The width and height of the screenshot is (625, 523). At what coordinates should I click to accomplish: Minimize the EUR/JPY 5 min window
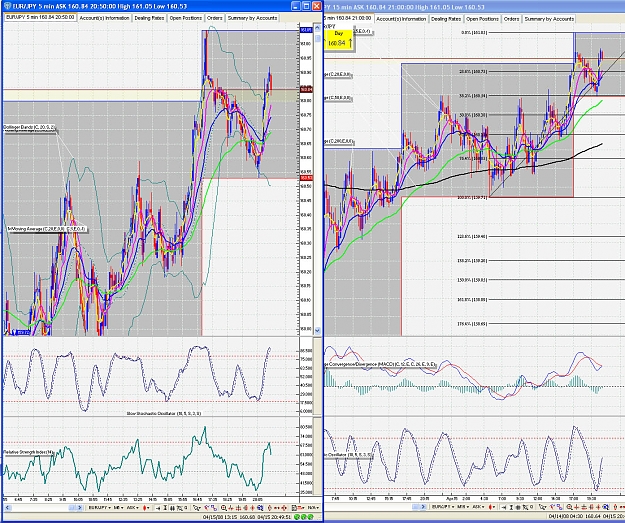click(296, 6)
